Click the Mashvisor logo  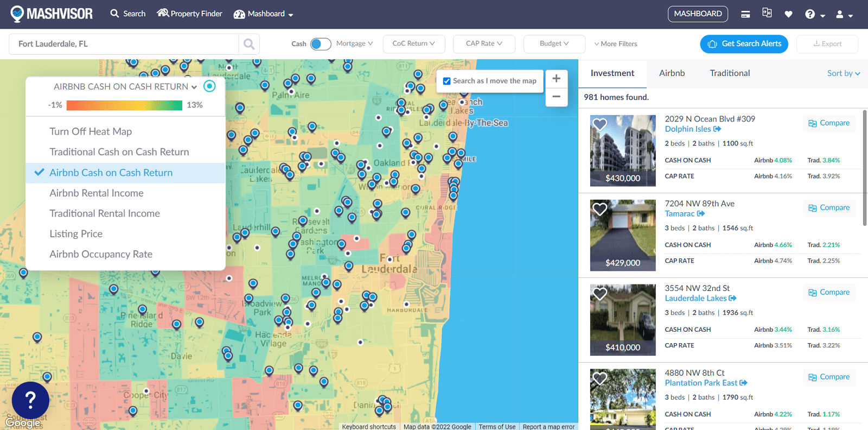(x=52, y=14)
